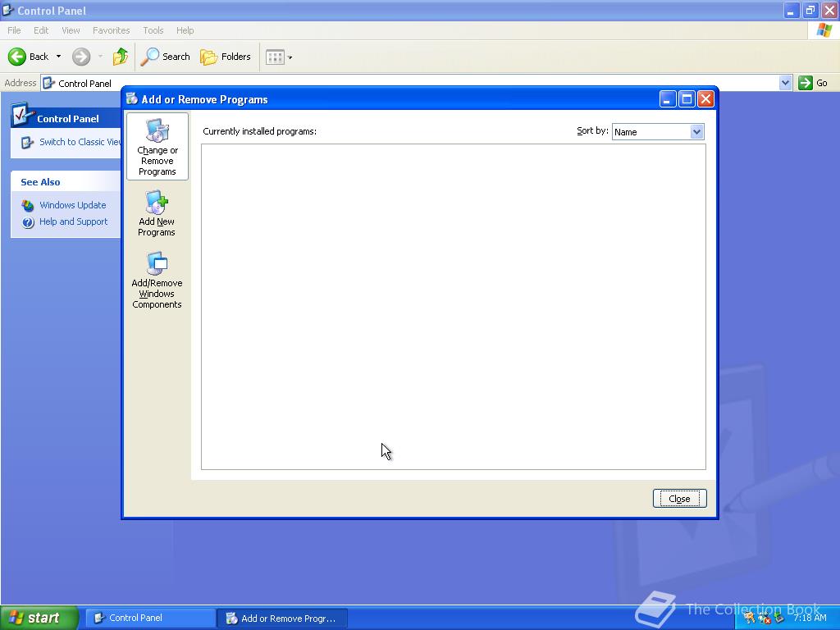840x630 pixels.
Task: Switch to Control Panel taskbar button
Action: click(x=151, y=618)
